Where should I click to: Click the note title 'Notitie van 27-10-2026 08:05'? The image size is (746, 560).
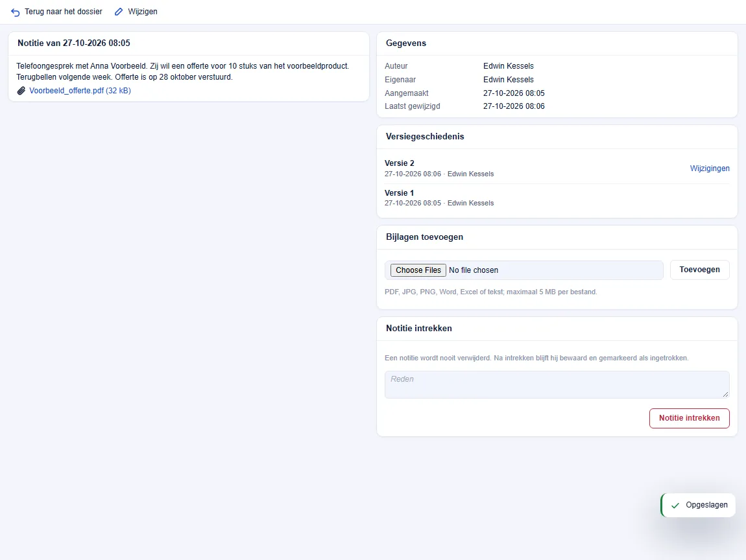click(x=74, y=43)
